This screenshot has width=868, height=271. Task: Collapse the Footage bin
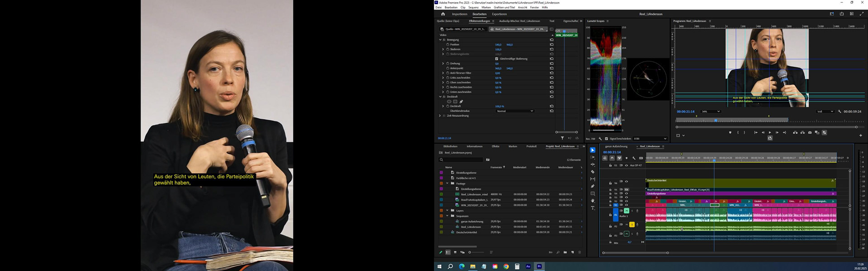(448, 183)
